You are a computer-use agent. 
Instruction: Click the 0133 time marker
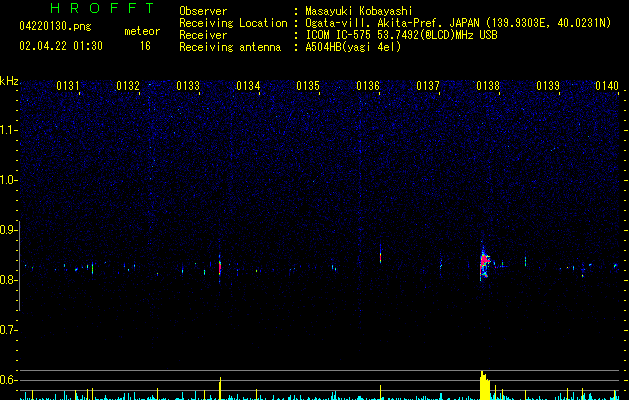click(x=188, y=86)
